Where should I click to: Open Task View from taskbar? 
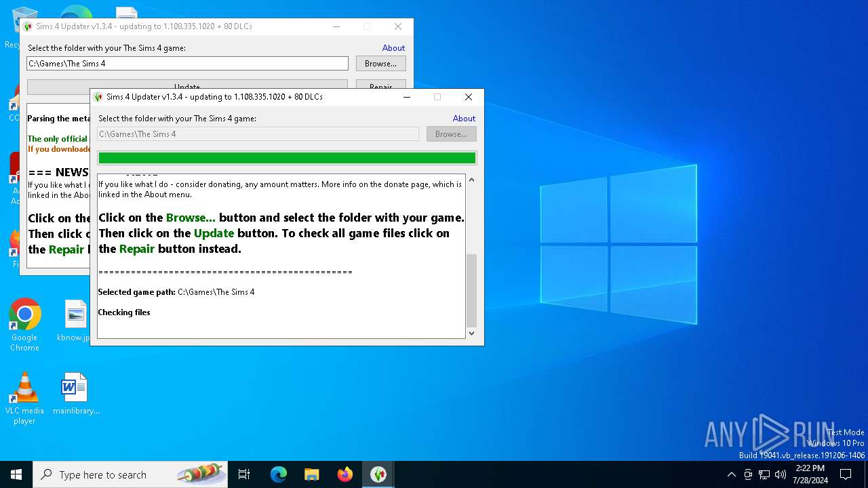coord(244,474)
